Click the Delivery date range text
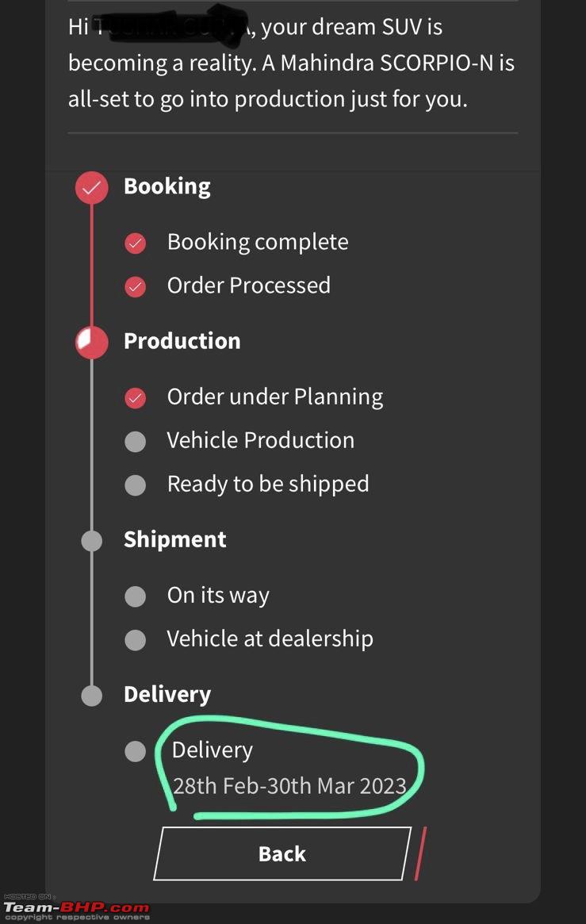Screen dimensions: 586x924 coord(289,786)
